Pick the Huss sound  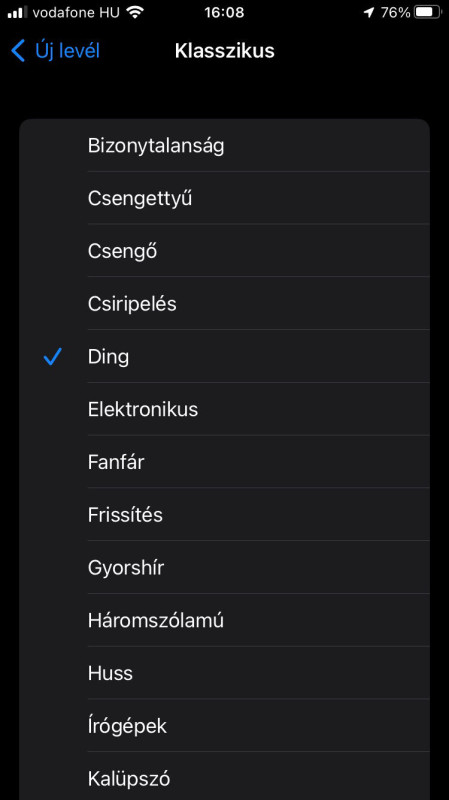click(224, 673)
